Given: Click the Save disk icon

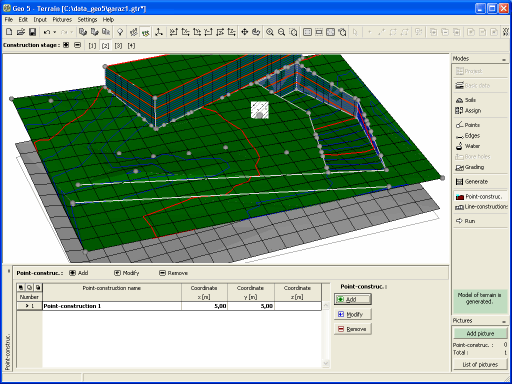Looking at the screenshot, I should [32, 32].
